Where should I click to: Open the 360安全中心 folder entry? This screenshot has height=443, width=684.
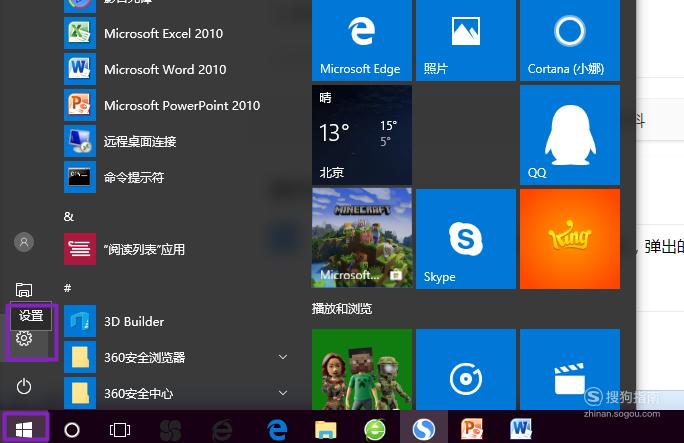tap(174, 393)
